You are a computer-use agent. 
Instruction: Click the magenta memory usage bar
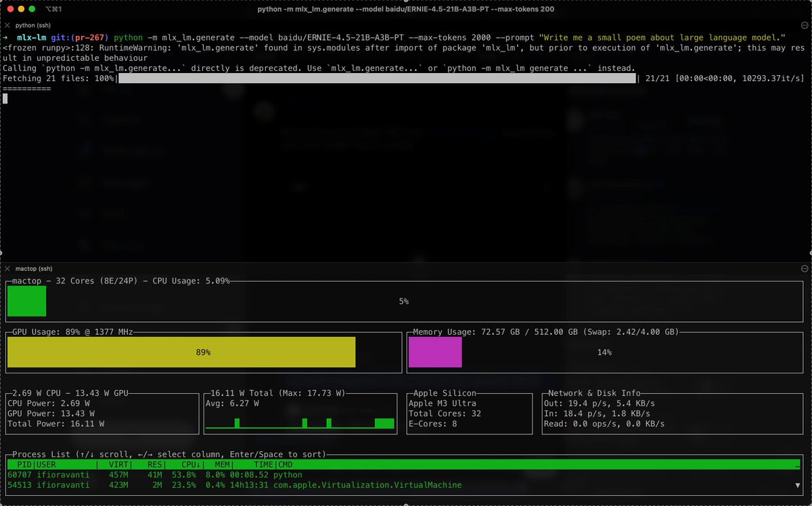(434, 352)
